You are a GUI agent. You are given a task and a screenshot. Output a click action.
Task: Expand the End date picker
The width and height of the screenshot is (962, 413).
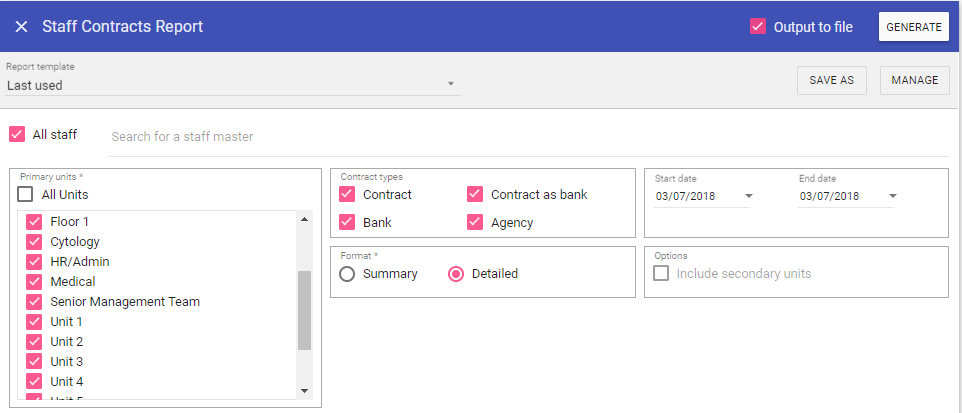pos(893,196)
